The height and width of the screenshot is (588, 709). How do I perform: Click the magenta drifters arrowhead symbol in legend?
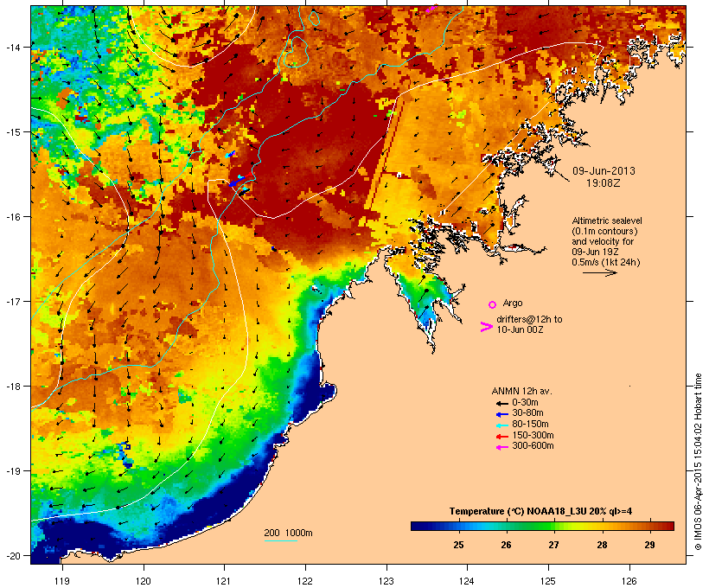click(x=487, y=327)
